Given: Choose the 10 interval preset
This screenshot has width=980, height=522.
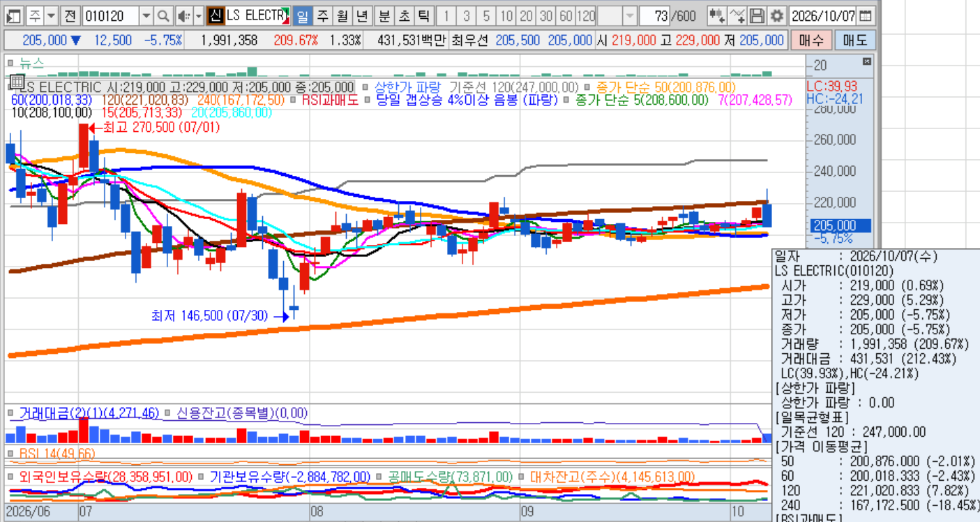Looking at the screenshot, I should [507, 15].
